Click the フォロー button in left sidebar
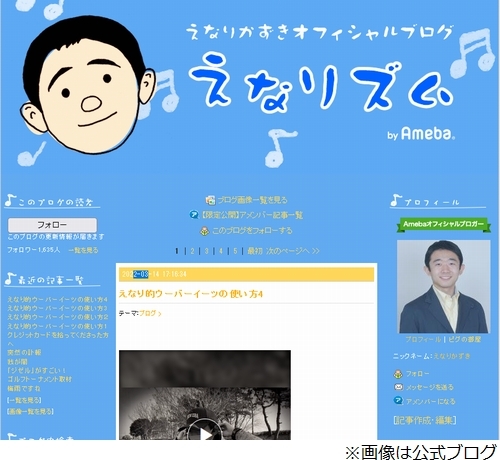The width and height of the screenshot is (500, 460). (x=52, y=225)
